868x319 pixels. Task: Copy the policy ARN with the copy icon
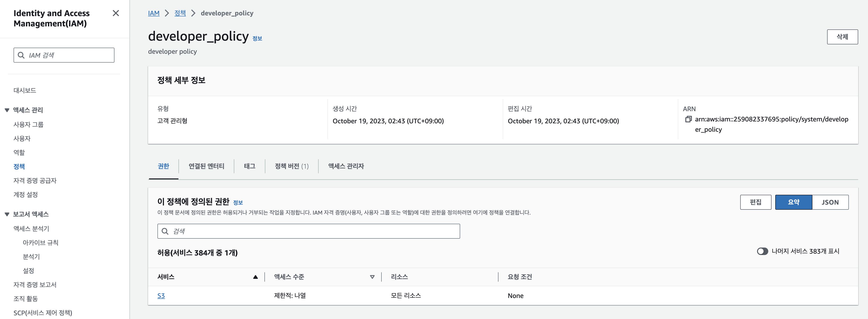[688, 119]
